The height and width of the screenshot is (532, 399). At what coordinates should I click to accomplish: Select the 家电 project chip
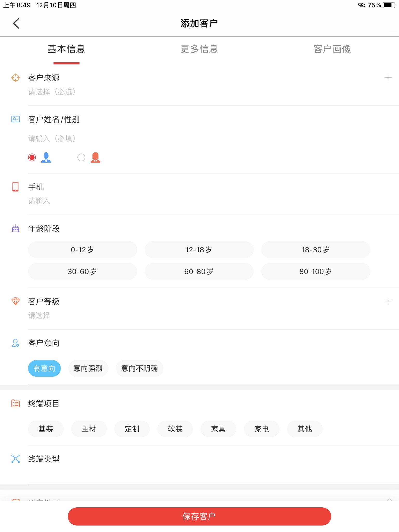262,429
